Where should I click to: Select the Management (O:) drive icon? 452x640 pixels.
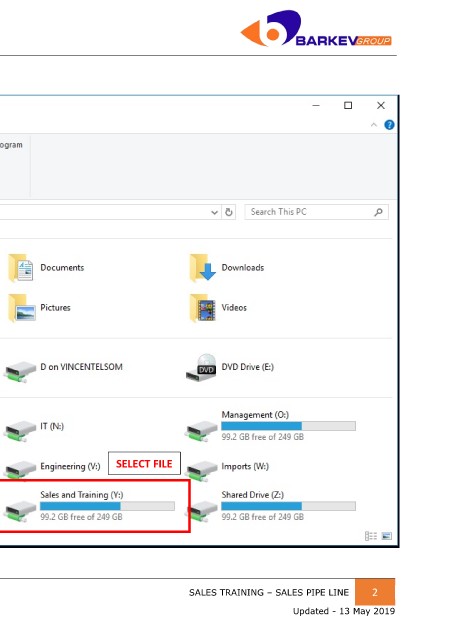(x=201, y=430)
